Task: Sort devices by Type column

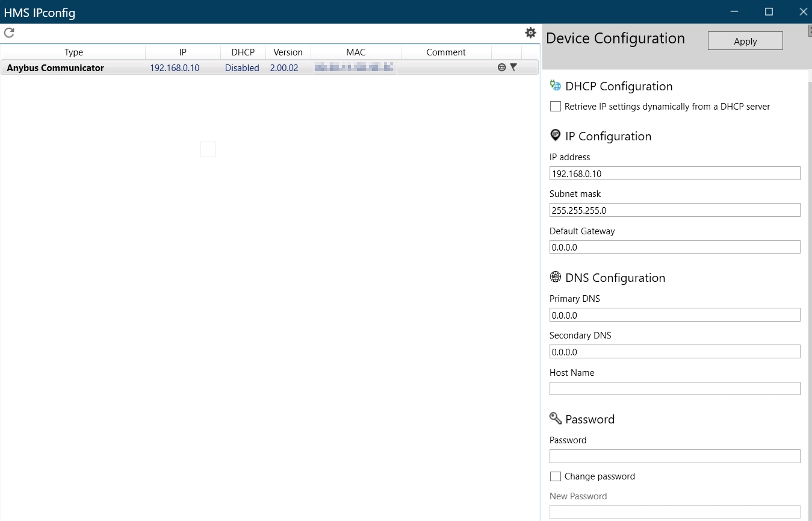Action: (73, 52)
